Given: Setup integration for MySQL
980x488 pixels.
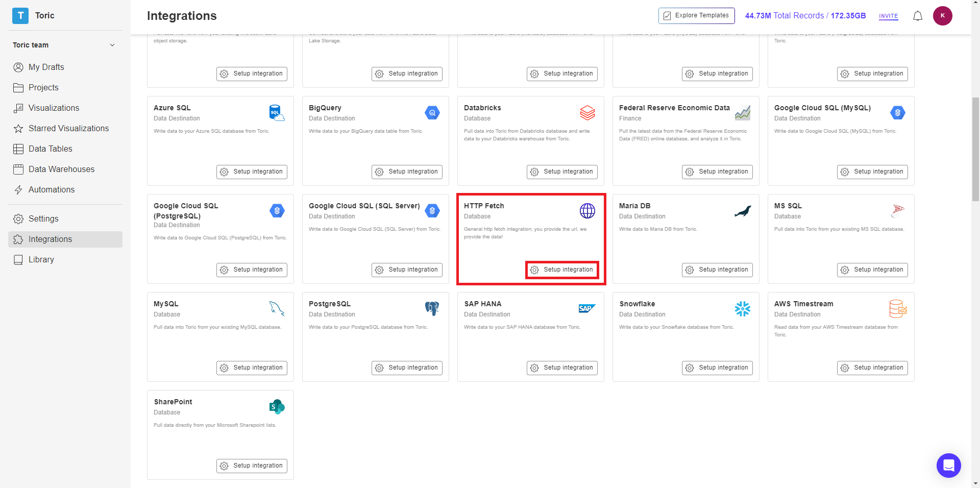Looking at the screenshot, I should [252, 368].
